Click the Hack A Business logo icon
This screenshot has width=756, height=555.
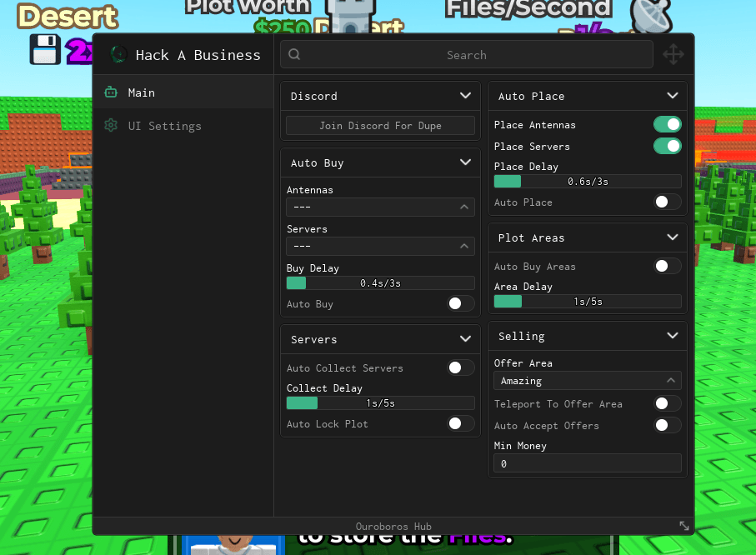[x=118, y=54]
